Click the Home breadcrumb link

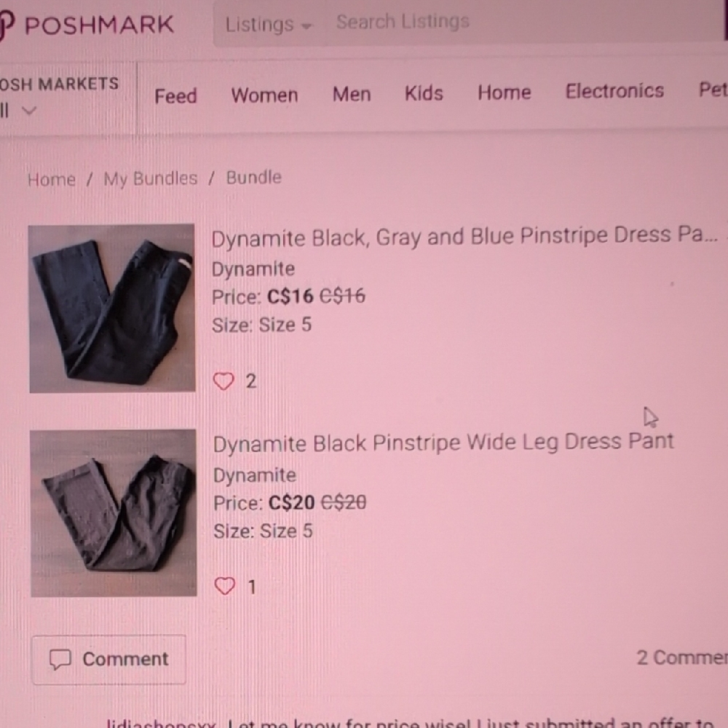[x=51, y=180]
